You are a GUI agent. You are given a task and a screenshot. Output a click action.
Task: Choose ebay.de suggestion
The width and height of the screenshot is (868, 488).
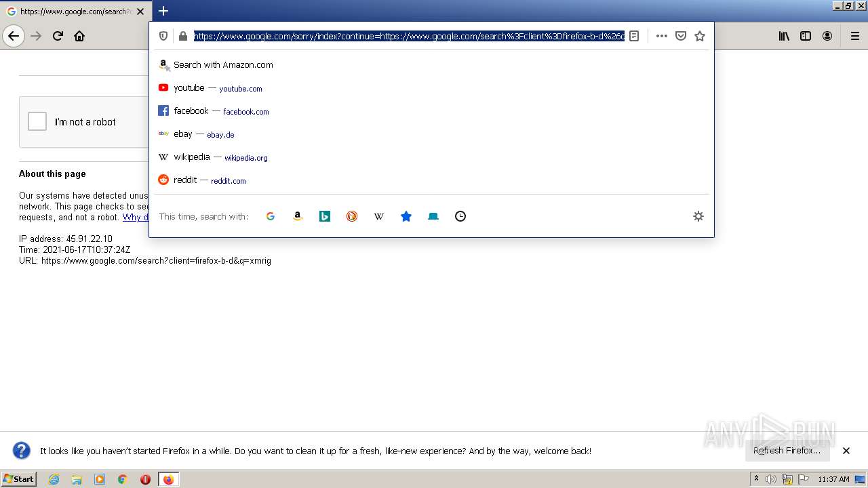tap(431, 134)
